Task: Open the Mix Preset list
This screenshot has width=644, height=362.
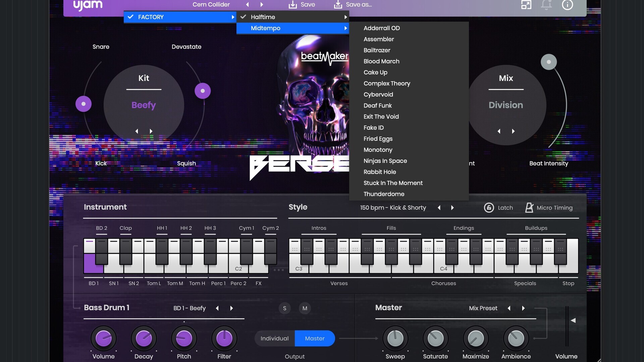Action: point(483,308)
